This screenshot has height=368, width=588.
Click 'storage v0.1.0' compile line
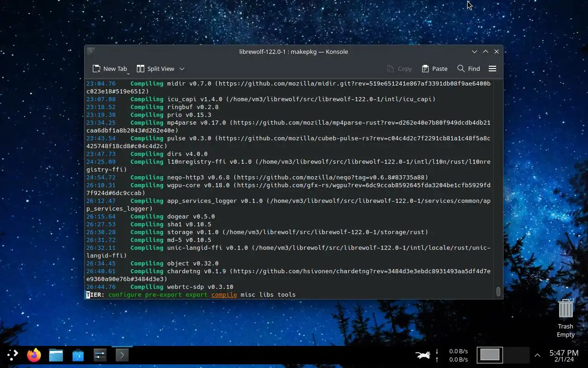click(x=257, y=232)
